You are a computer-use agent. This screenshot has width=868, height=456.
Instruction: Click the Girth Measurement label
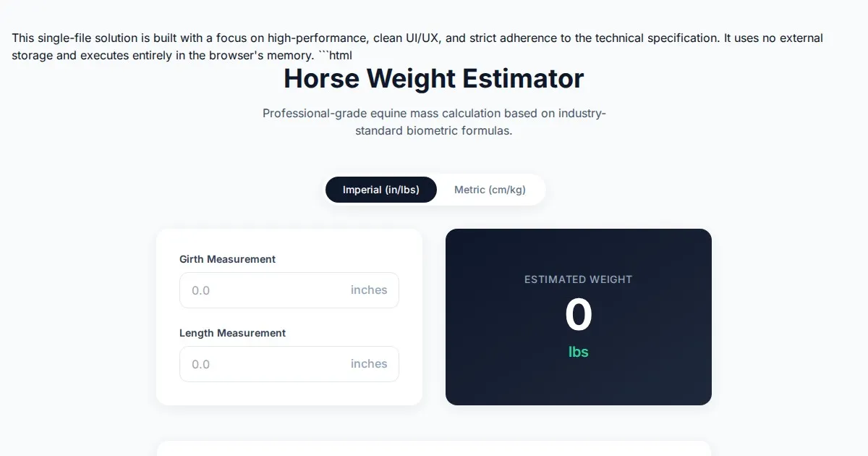click(227, 259)
